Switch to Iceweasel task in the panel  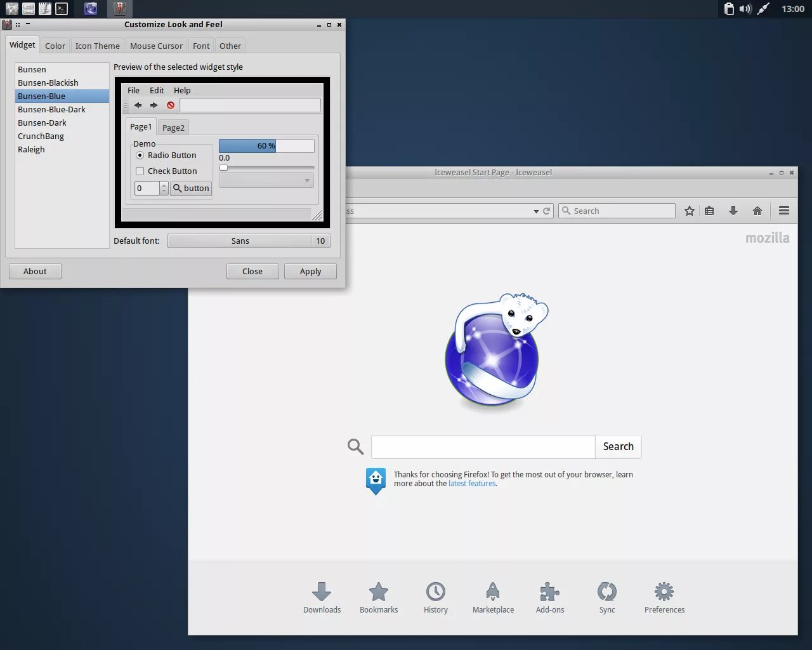pos(91,8)
